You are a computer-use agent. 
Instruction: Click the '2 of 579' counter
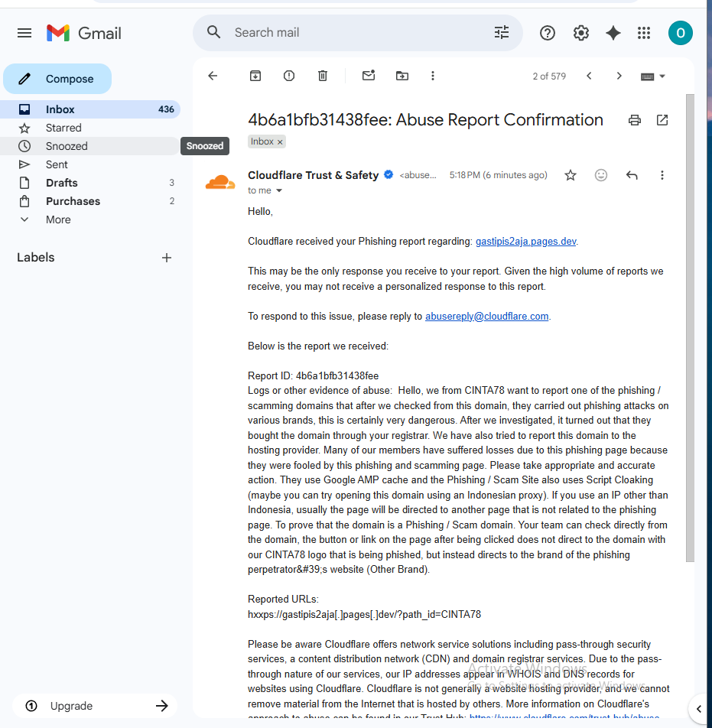point(549,76)
